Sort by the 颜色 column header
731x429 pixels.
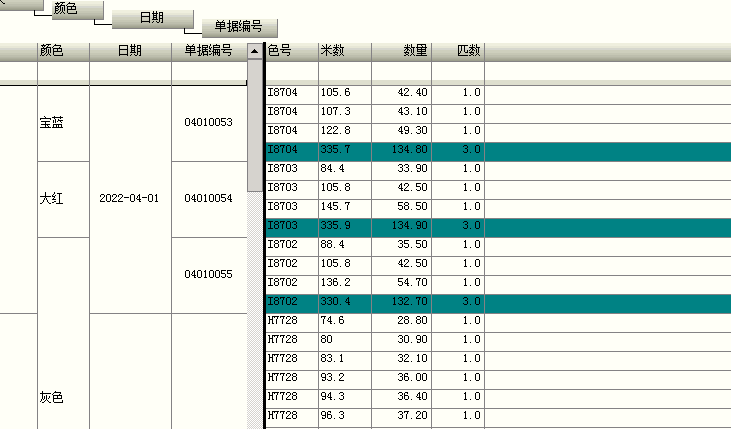pyautogui.click(x=63, y=51)
